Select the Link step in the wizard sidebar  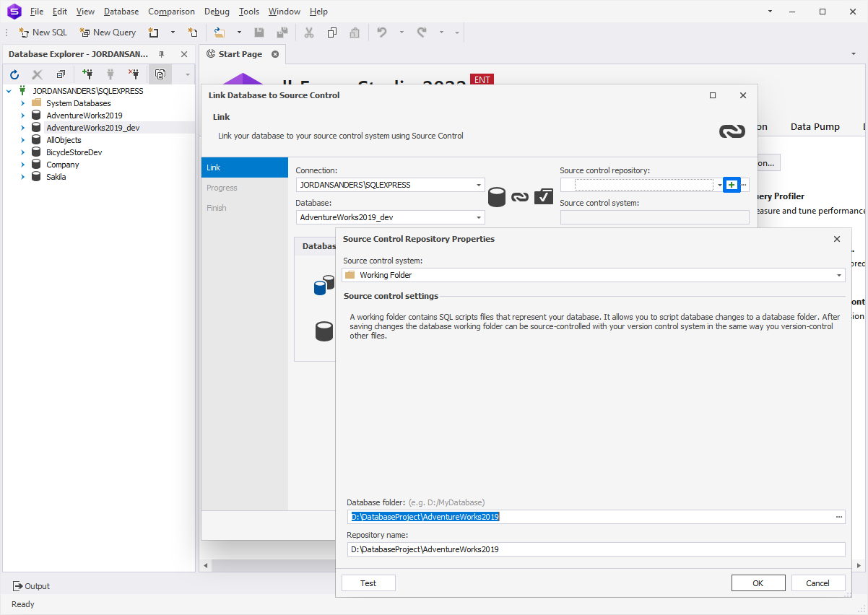(x=245, y=167)
